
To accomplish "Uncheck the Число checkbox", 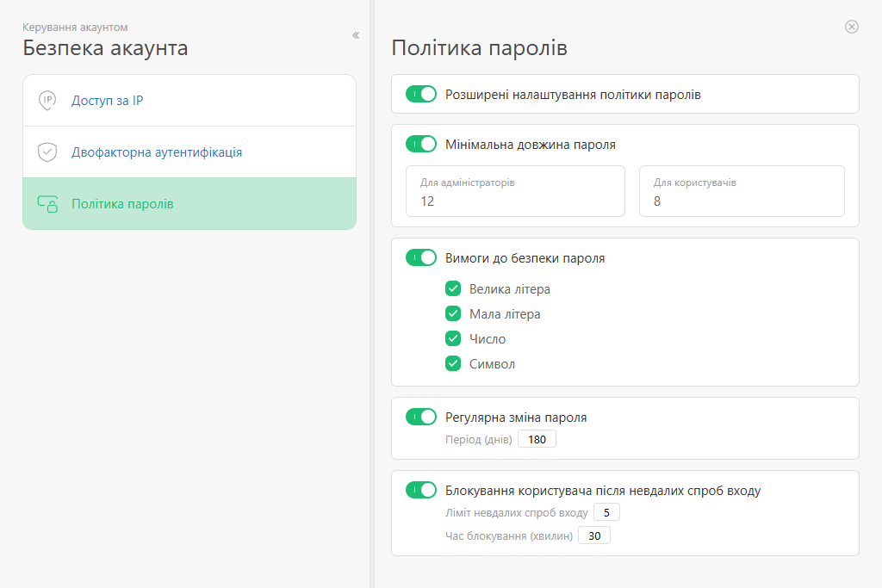I will 453,338.
